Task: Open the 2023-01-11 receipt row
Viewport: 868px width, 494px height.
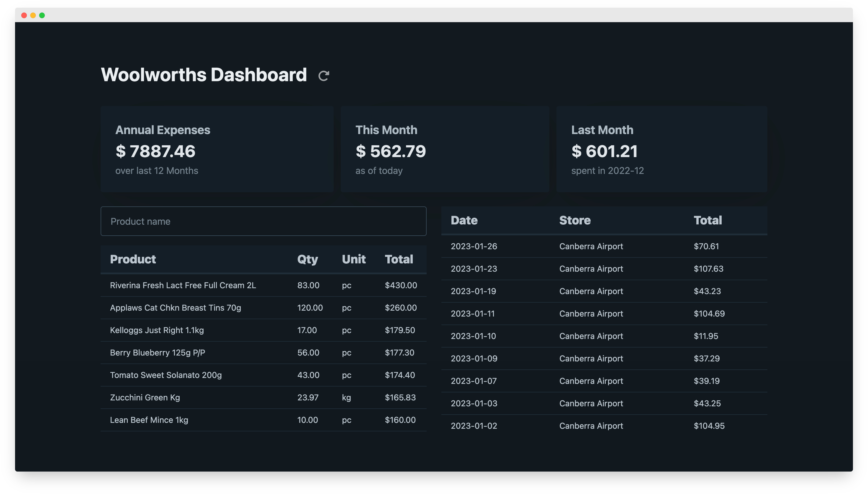Action: (x=604, y=314)
